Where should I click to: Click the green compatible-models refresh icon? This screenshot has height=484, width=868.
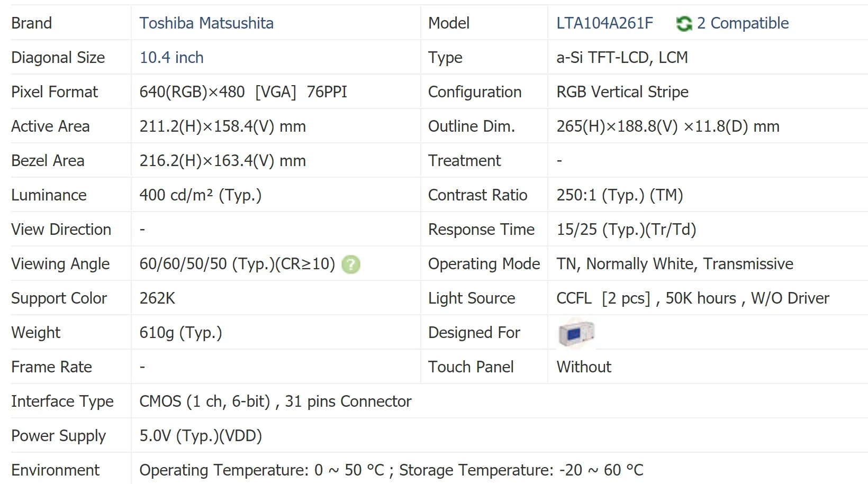click(684, 23)
